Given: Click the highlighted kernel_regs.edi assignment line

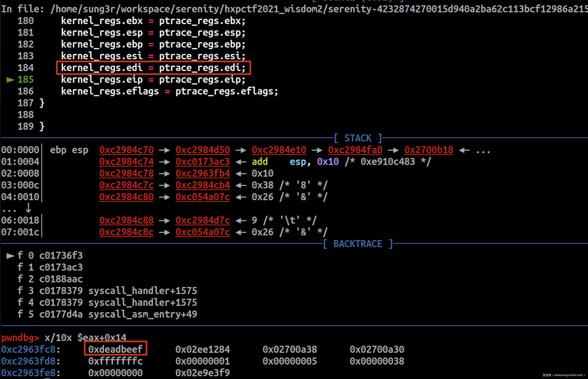Looking at the screenshot, I should [x=153, y=68].
